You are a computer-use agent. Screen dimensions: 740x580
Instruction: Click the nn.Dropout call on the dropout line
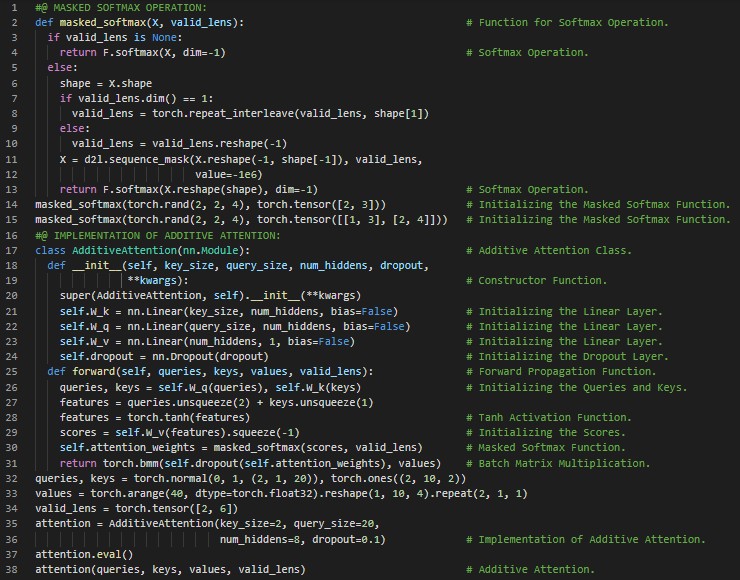tap(182, 356)
